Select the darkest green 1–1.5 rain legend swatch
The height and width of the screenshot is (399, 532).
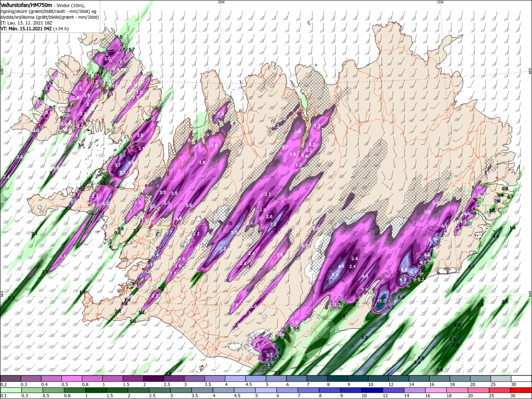[97, 390]
